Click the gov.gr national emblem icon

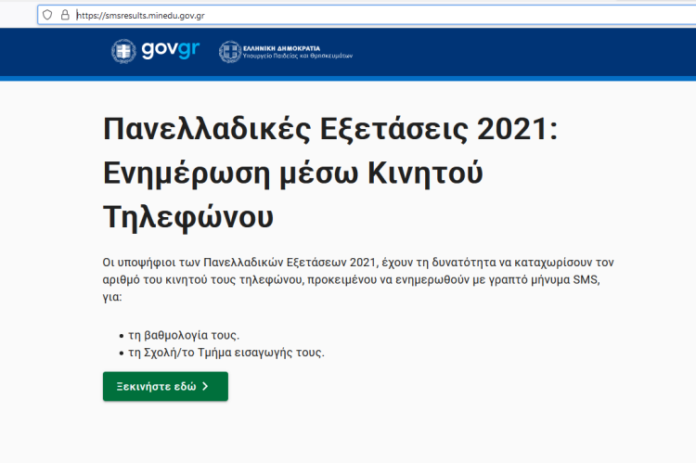coord(124,51)
